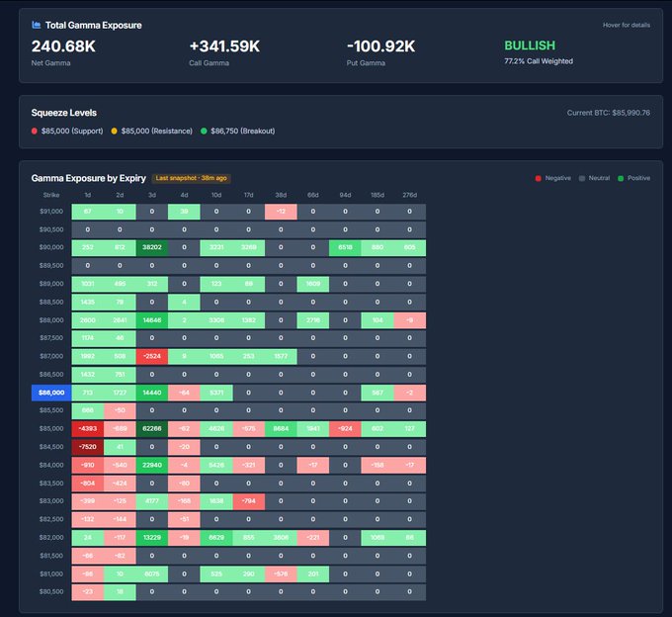Click the green Positive legend swatch
This screenshot has width=672, height=617.
tap(621, 178)
